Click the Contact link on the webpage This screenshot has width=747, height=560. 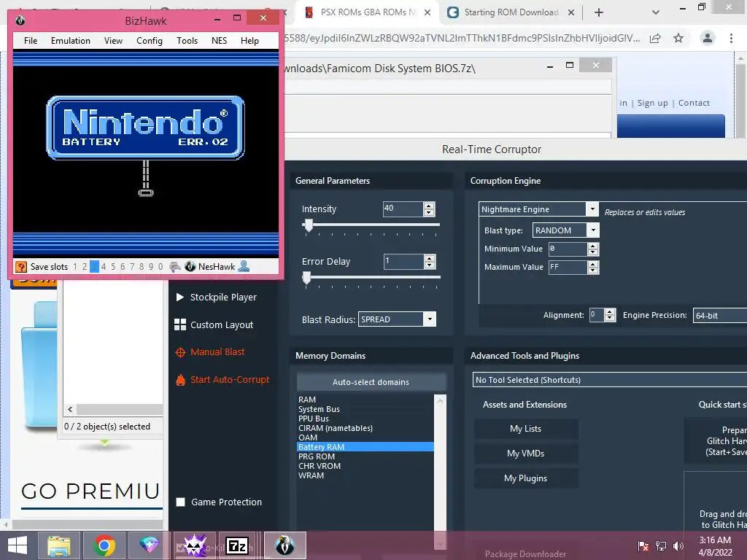pos(694,103)
